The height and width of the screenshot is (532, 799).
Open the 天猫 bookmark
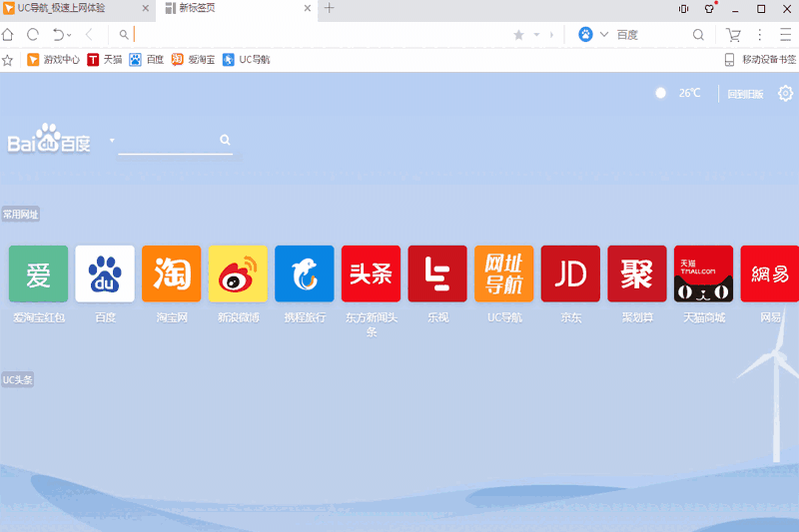[105, 60]
